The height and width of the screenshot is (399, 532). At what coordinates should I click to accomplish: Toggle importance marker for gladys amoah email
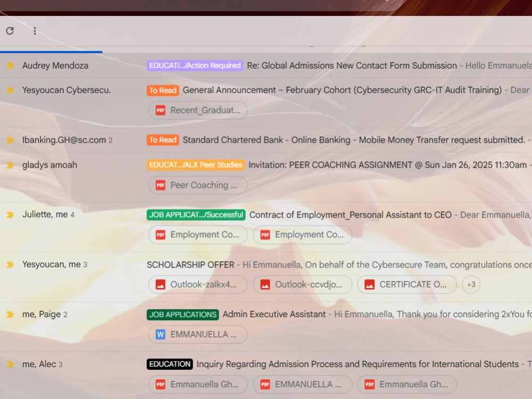click(10, 165)
